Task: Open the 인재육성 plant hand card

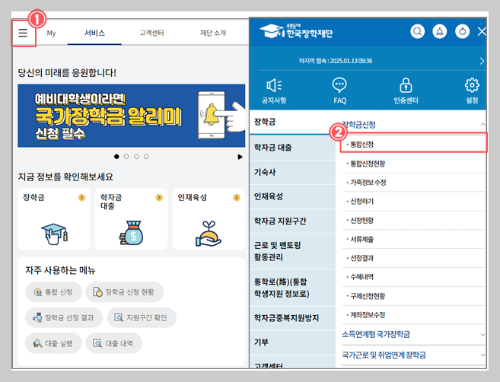Action: click(x=209, y=219)
